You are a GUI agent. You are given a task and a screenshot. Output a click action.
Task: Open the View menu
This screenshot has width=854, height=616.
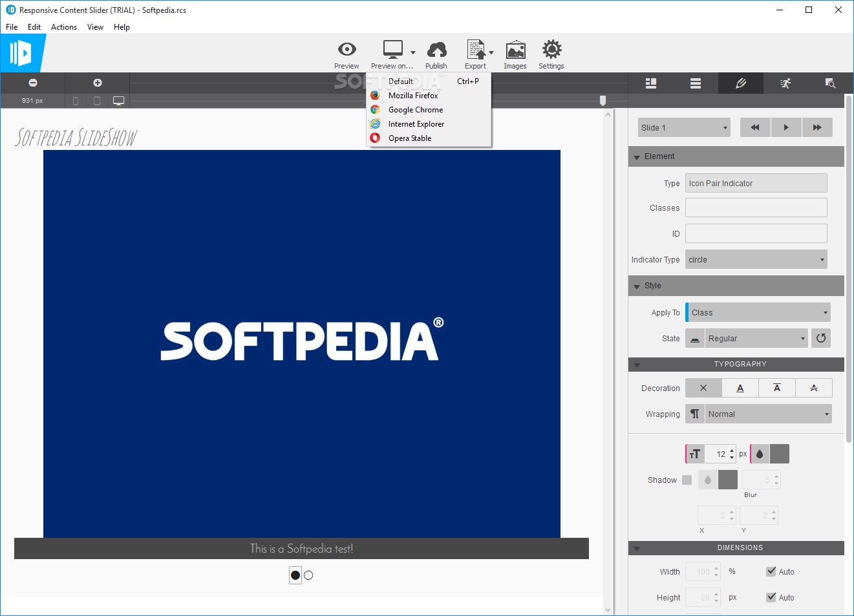pyautogui.click(x=95, y=27)
